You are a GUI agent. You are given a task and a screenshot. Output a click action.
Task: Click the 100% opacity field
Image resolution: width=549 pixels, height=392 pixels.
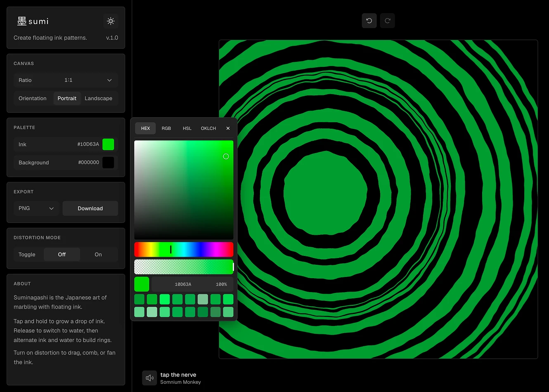point(222,284)
